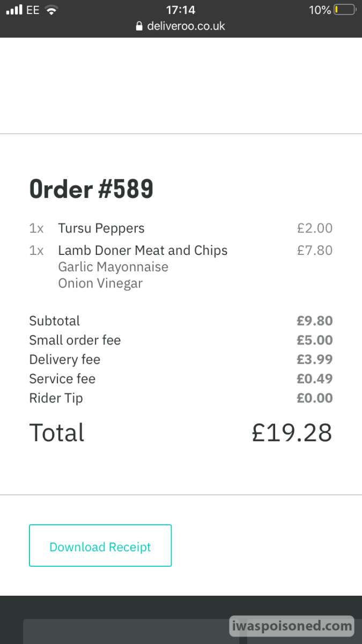This screenshot has height=644, width=362.
Task: Select the Tursu Peppers item
Action: [x=101, y=228]
